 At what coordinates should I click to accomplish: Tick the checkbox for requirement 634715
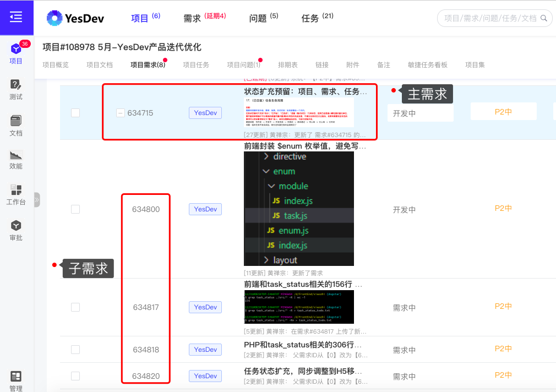(75, 113)
